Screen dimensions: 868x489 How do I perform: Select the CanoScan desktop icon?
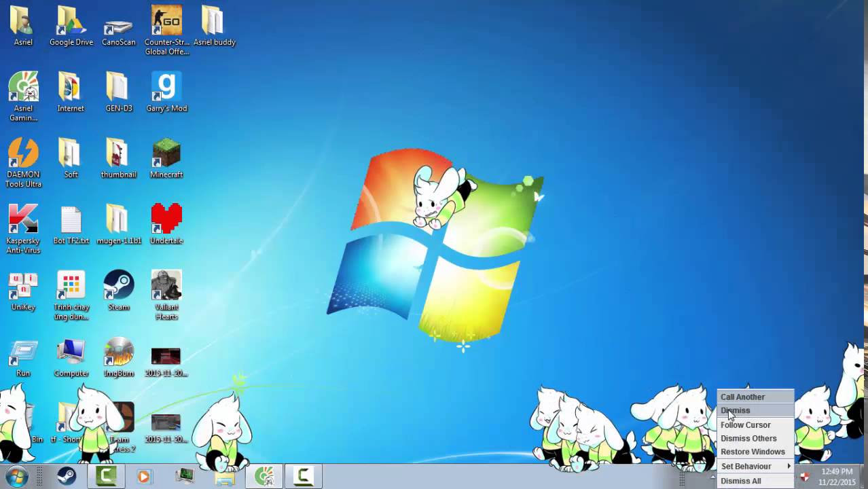point(118,26)
